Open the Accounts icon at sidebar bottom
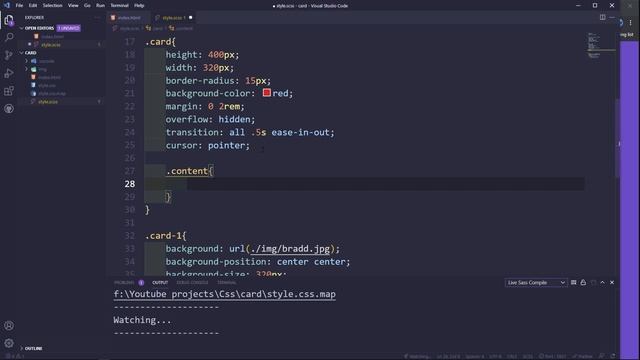Viewport: 640px width, 360px height. coord(9,326)
